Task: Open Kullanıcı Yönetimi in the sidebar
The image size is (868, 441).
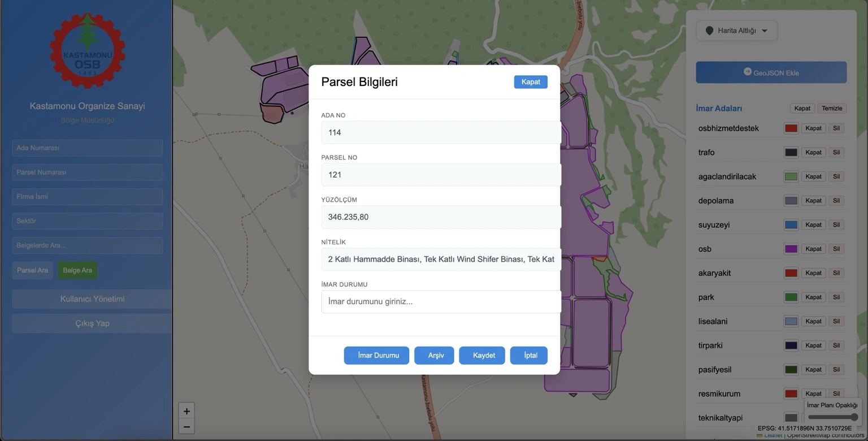Action: 92,299
